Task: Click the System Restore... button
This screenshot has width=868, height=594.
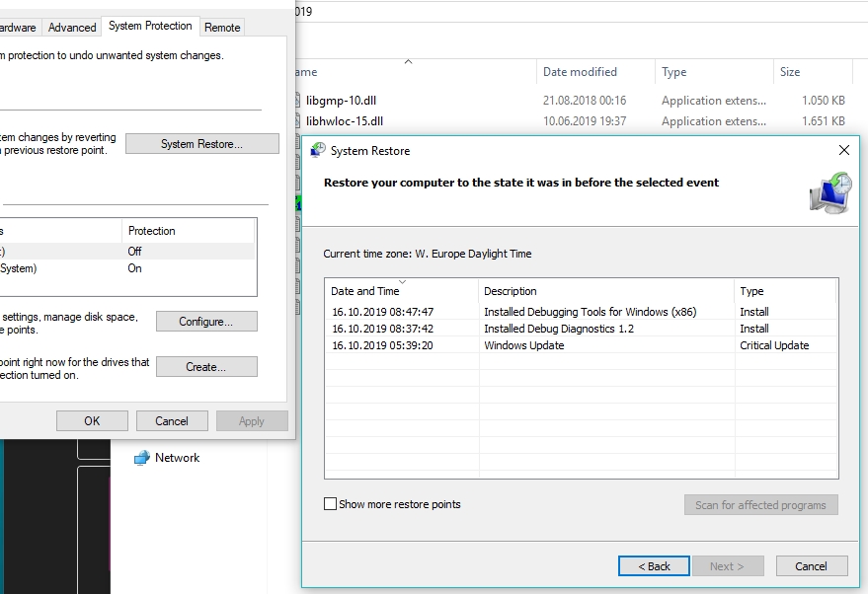Action: point(202,144)
